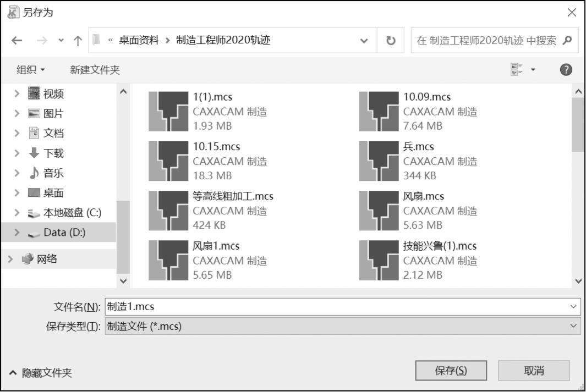
Task: Open the 保存类型 dropdown
Action: 343,326
